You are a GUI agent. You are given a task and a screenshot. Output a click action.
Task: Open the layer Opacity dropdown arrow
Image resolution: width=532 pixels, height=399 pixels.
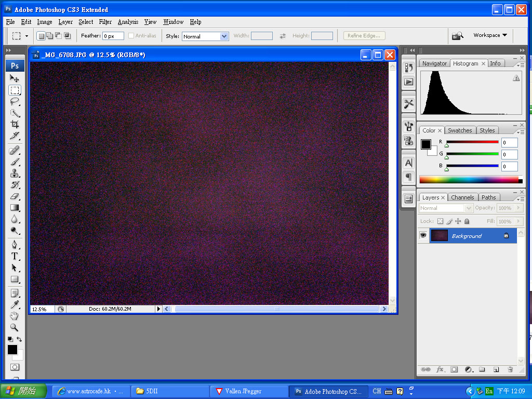click(x=517, y=208)
